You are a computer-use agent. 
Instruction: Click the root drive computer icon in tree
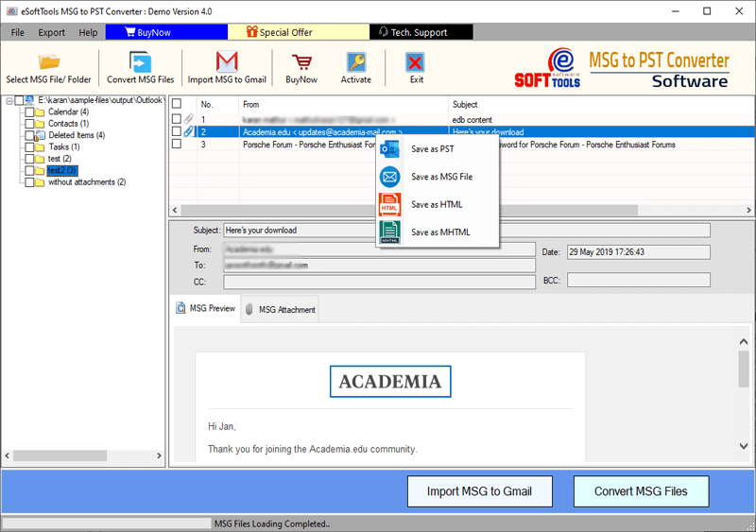coord(29,100)
